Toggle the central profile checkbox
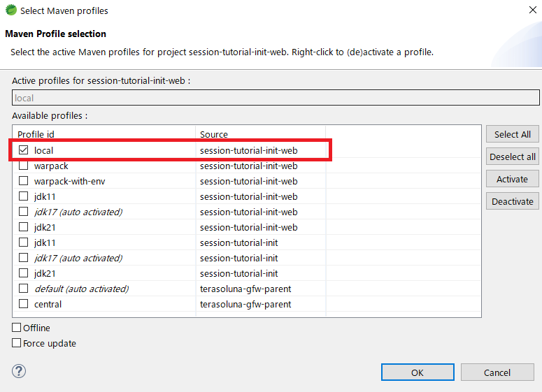542x392 pixels. point(24,303)
